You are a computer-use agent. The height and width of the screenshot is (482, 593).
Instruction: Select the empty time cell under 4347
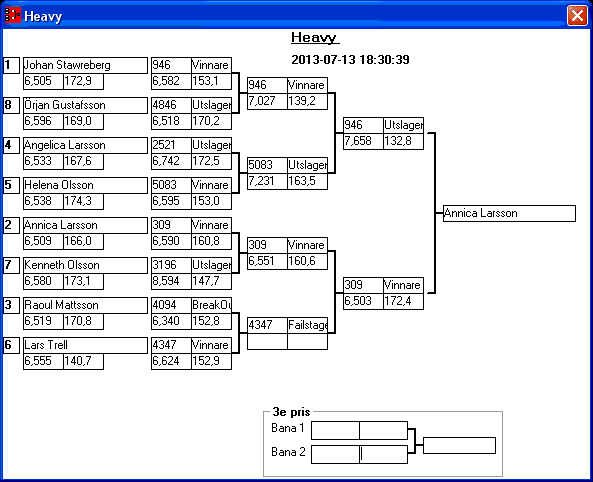click(x=267, y=341)
